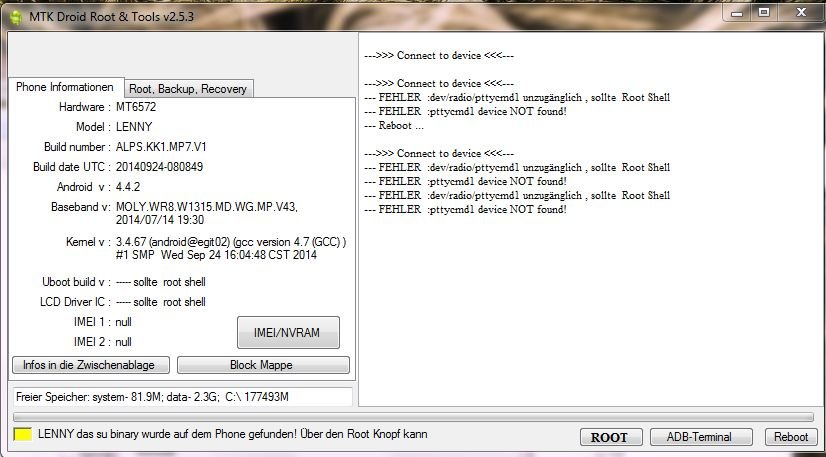This screenshot has height=457, width=826.
Task: Click the Android app icon in title bar
Action: 16,16
